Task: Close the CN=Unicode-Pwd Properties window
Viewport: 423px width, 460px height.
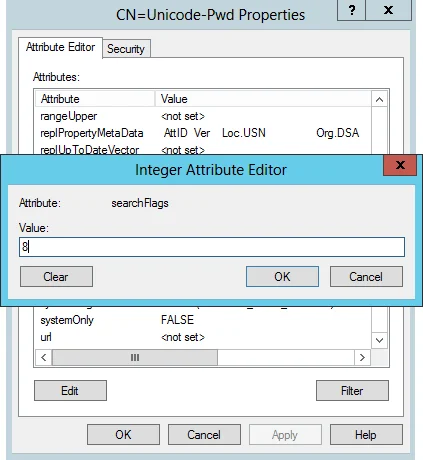Action: [388, 10]
